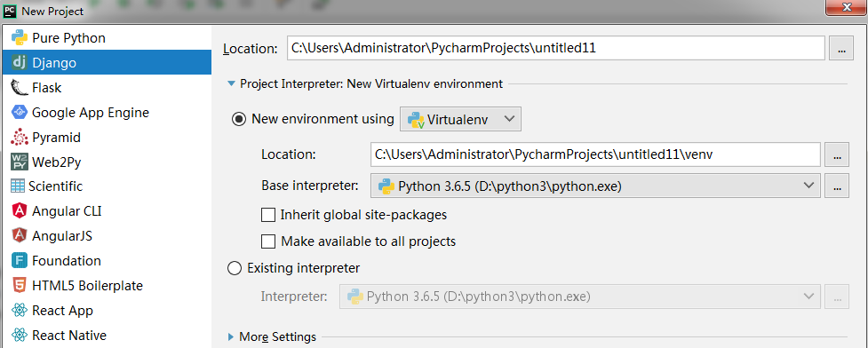Image resolution: width=868 pixels, height=348 pixels.
Task: Click browse button beside Existing Interpreter field
Action: click(837, 297)
